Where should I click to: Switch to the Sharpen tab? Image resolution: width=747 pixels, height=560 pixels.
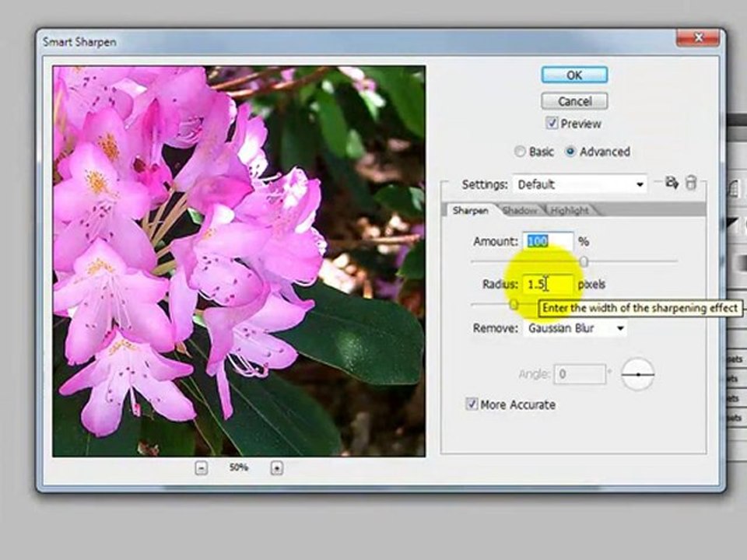click(x=470, y=211)
